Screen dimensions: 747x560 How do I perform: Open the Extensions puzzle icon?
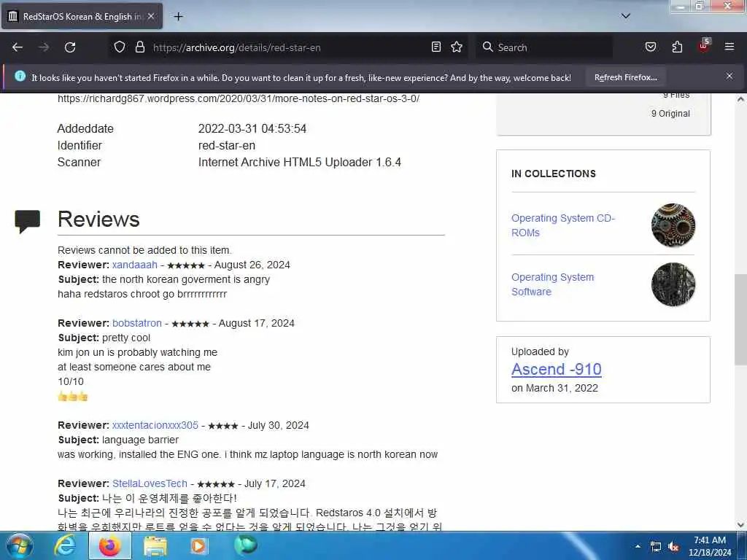[x=677, y=47]
